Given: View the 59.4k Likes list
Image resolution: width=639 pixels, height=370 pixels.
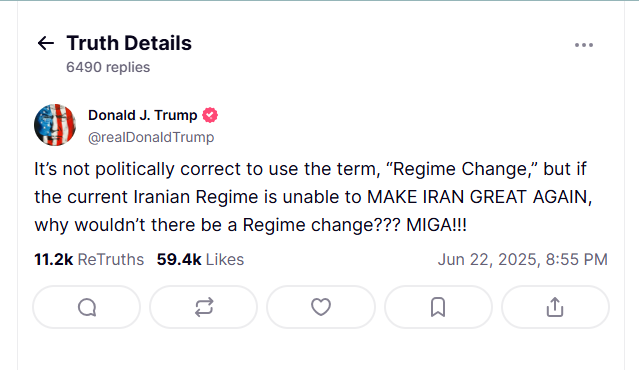Looking at the screenshot, I should coord(200,260).
